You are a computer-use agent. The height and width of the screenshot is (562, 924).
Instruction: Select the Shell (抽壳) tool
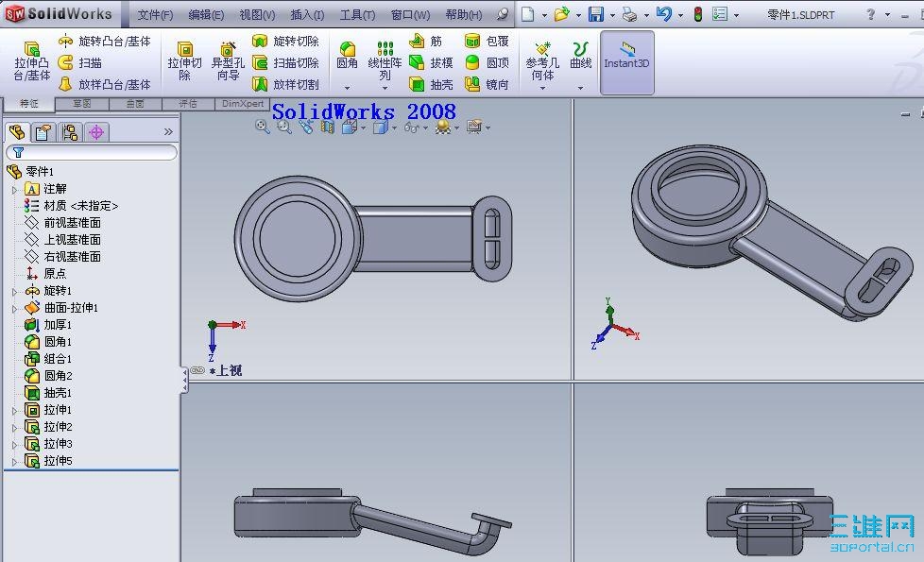click(431, 84)
